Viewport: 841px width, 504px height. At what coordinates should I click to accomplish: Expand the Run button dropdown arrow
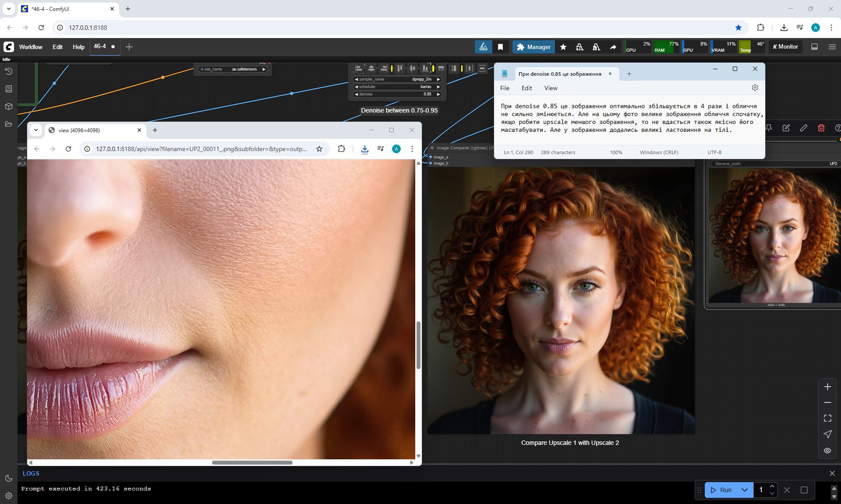click(744, 490)
